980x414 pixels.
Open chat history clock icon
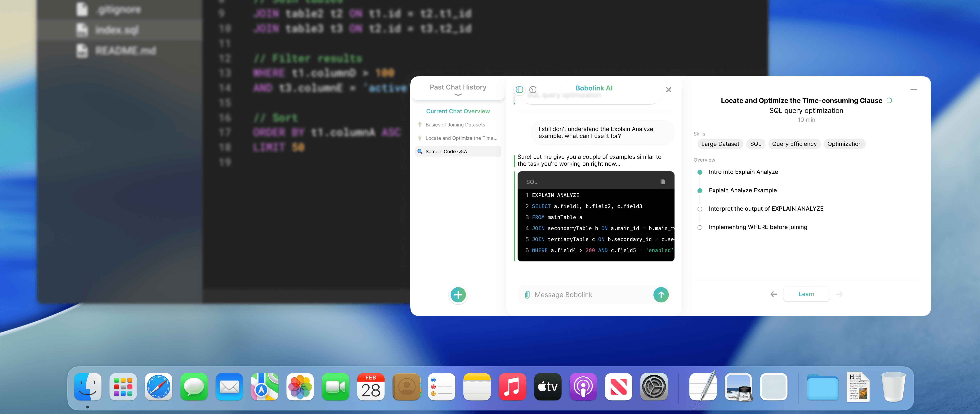(x=533, y=90)
